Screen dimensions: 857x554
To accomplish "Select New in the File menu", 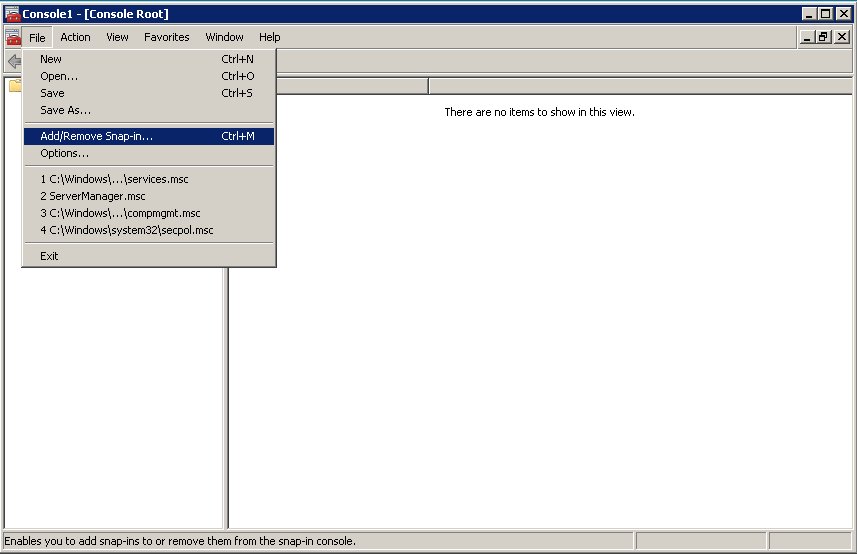I will (x=51, y=59).
